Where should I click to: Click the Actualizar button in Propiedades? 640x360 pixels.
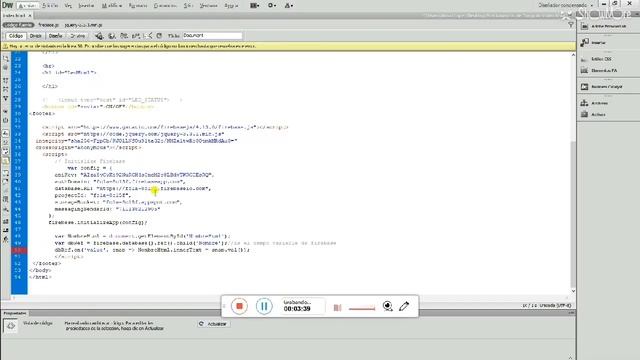[x=213, y=324]
